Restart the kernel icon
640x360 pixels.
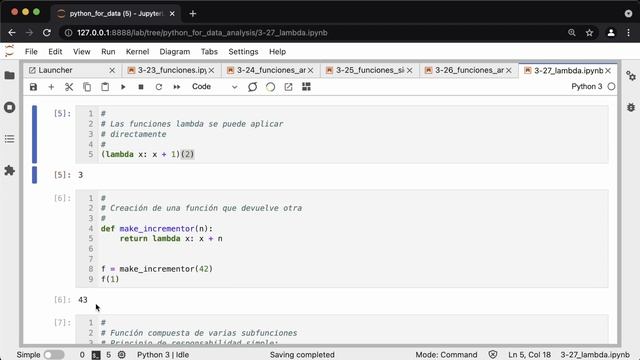pyautogui.click(x=159, y=87)
